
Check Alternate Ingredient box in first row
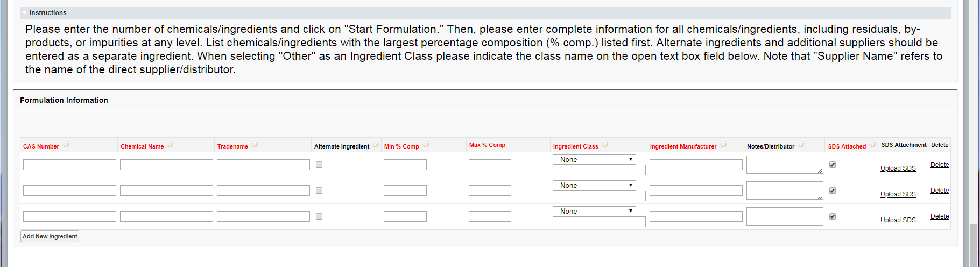[319, 165]
